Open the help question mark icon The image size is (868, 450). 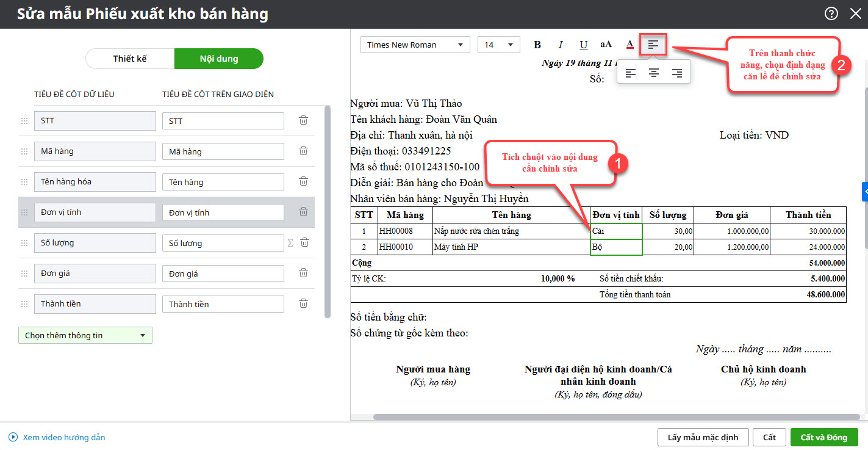pyautogui.click(x=831, y=13)
